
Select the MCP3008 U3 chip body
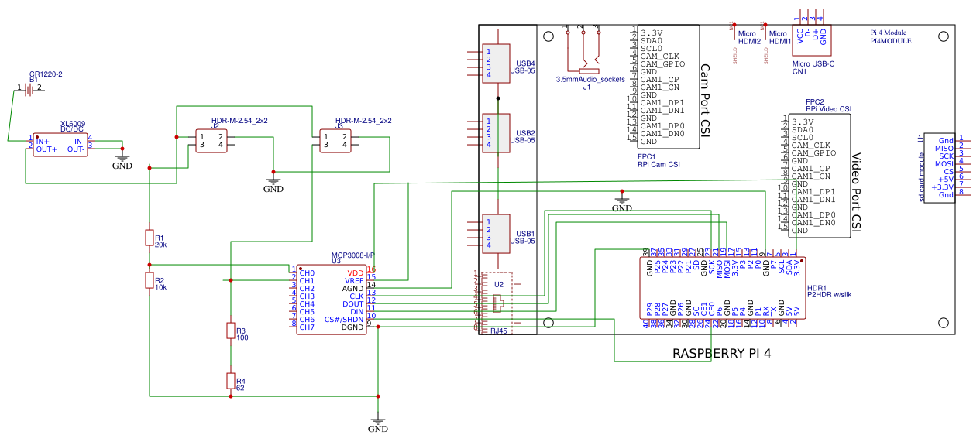click(332, 300)
